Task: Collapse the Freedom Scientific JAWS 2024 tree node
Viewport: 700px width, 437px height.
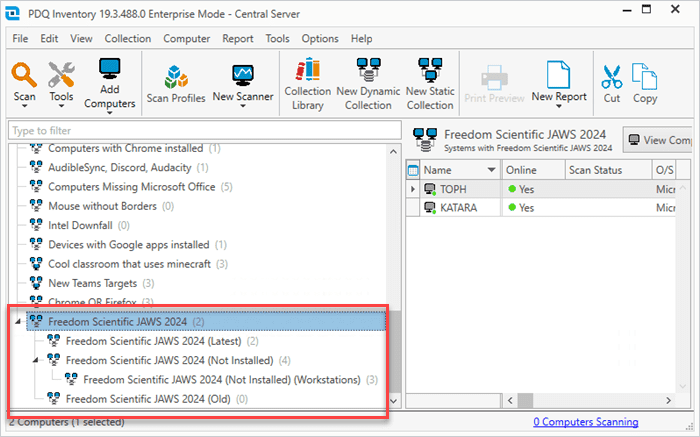Action: (17, 321)
